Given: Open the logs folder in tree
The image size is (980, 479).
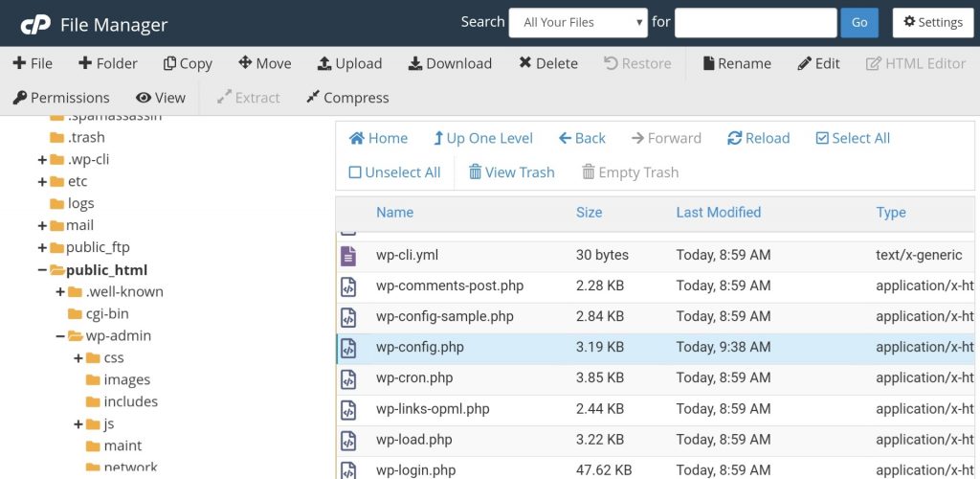Looking at the screenshot, I should click(72, 203).
